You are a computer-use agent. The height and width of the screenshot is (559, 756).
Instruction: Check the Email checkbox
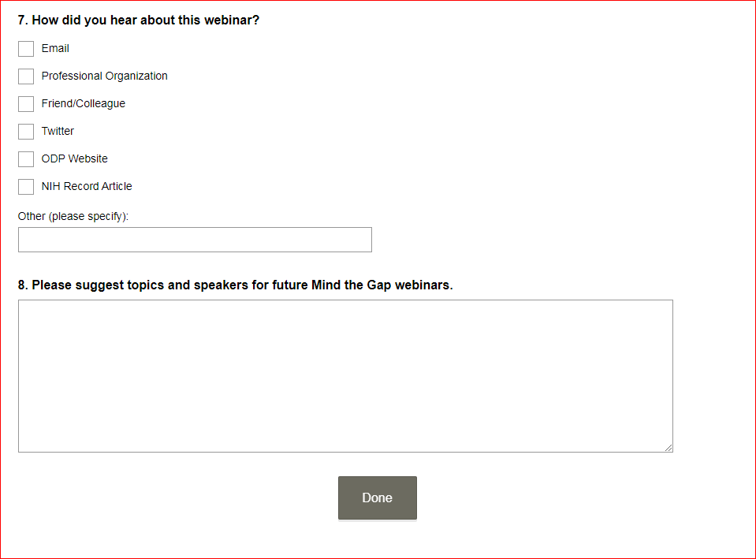pos(26,49)
